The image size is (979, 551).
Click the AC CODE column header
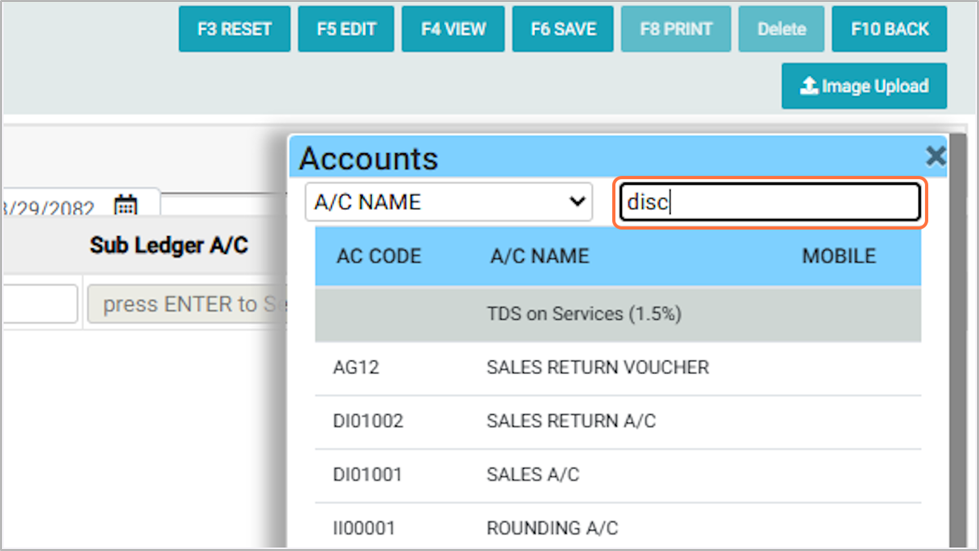(378, 256)
